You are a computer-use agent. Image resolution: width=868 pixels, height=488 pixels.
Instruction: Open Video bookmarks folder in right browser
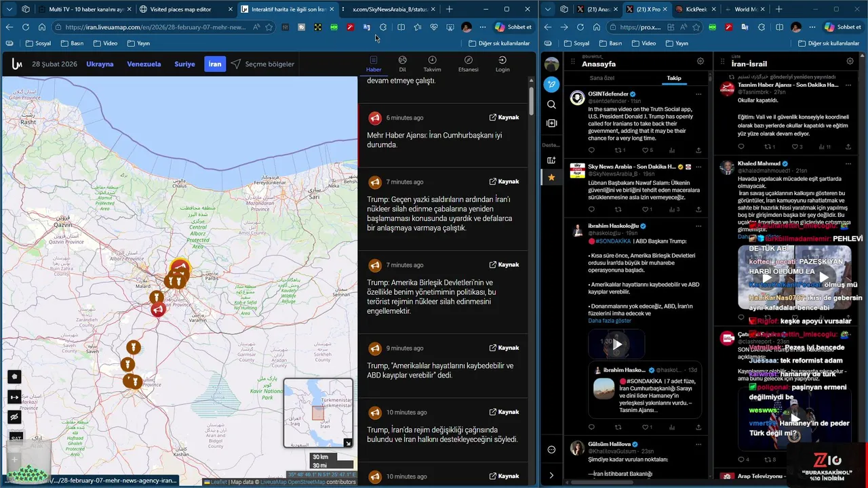[x=643, y=43]
